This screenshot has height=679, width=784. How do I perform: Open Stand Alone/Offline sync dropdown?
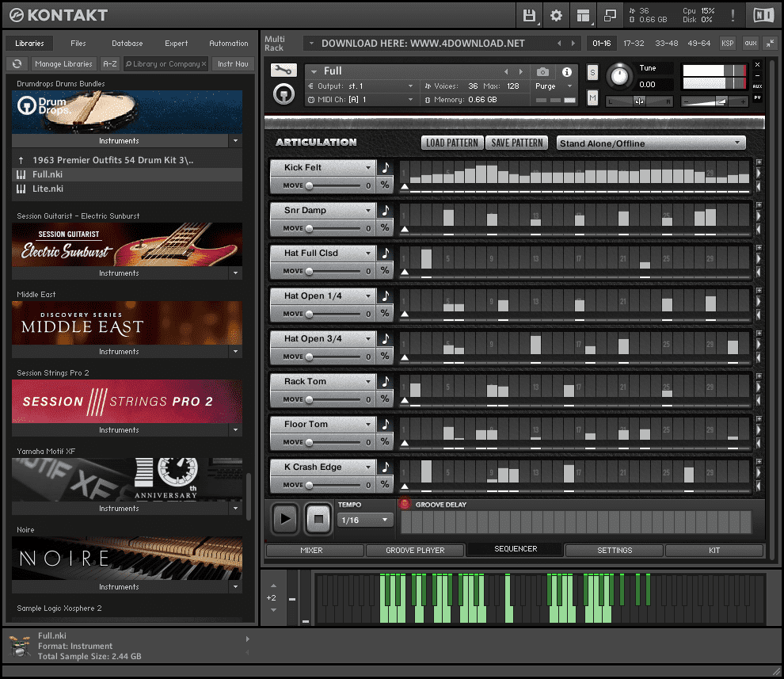click(x=650, y=143)
